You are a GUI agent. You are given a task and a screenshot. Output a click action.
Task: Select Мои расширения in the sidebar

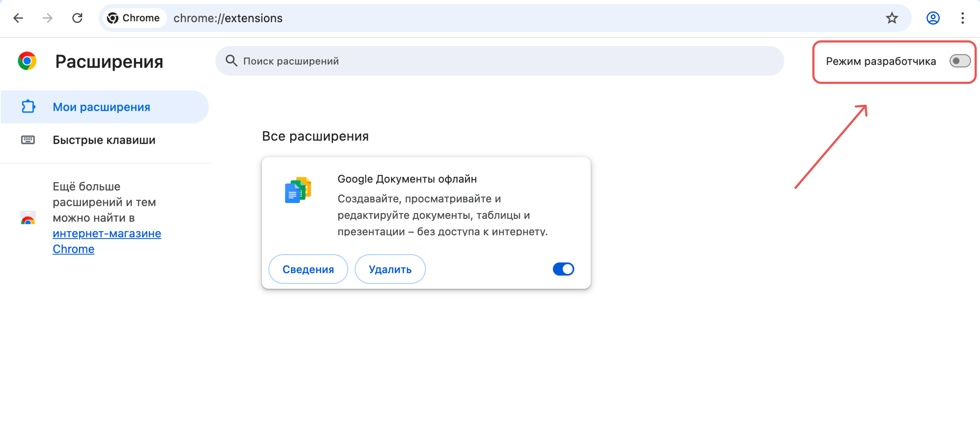(105, 107)
